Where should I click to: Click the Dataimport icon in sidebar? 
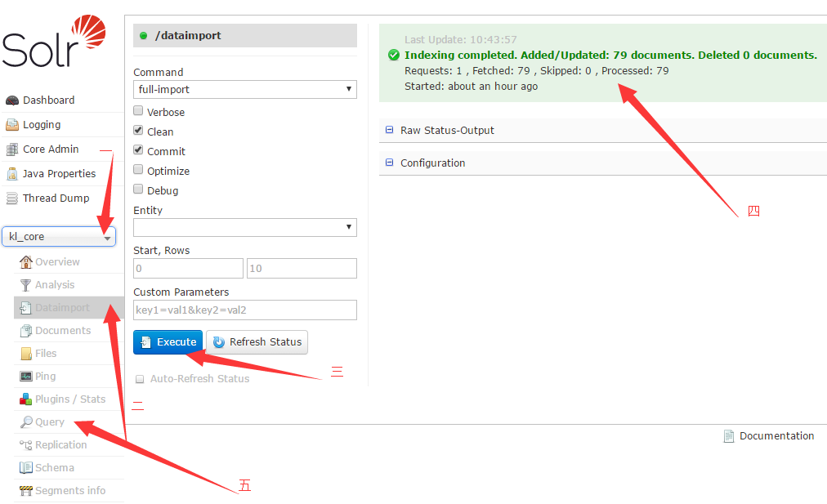[x=26, y=308]
